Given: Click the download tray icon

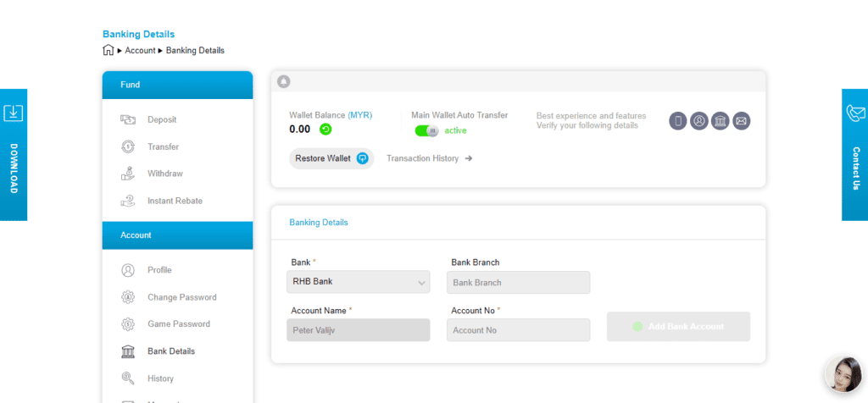Looking at the screenshot, I should coord(14,113).
